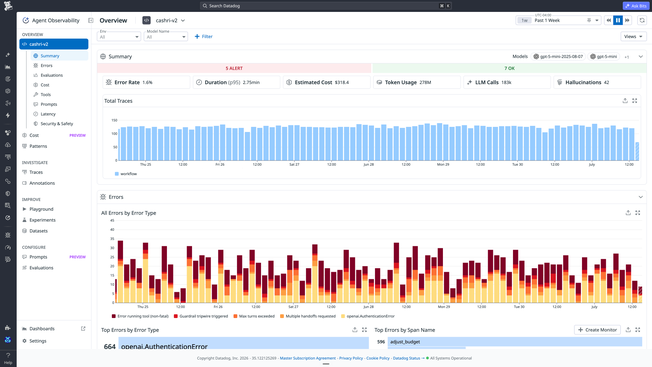This screenshot has width=652, height=367.
Task: Open the Model Name filter dropdown
Action: [x=166, y=37]
